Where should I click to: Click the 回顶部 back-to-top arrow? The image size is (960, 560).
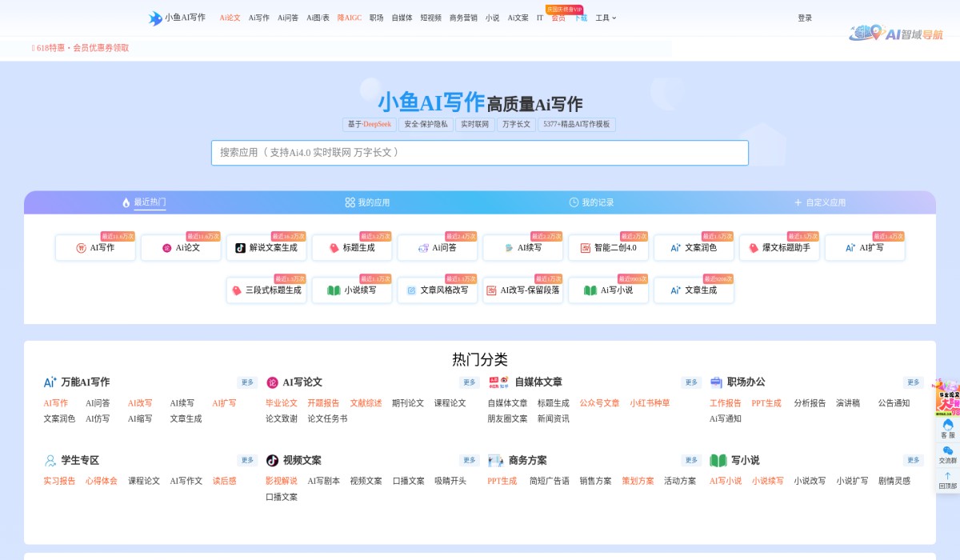tap(947, 478)
